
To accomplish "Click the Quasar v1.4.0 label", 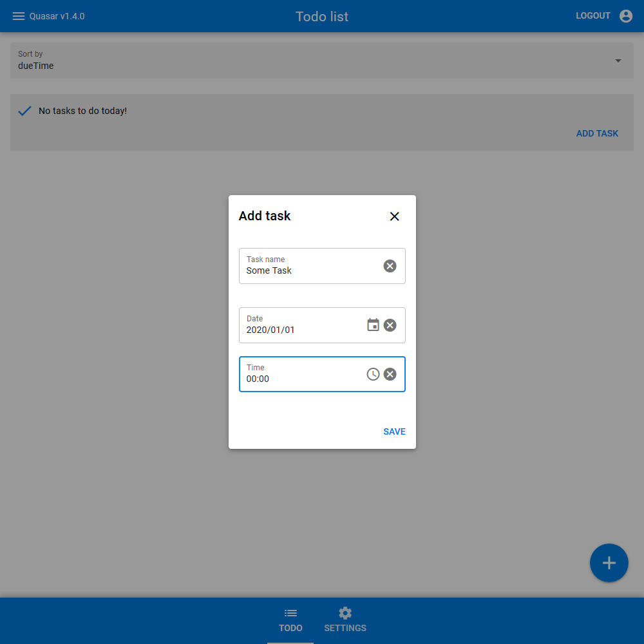I will click(57, 17).
